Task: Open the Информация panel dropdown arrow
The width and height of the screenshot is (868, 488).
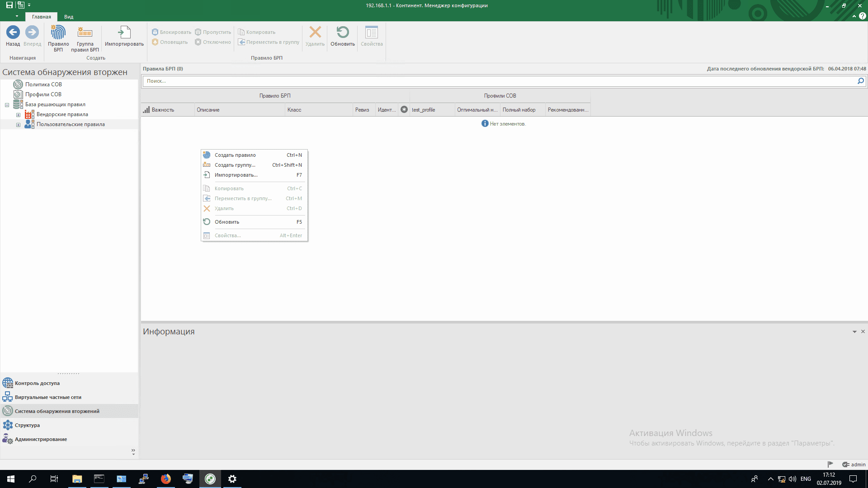Action: 854,332
